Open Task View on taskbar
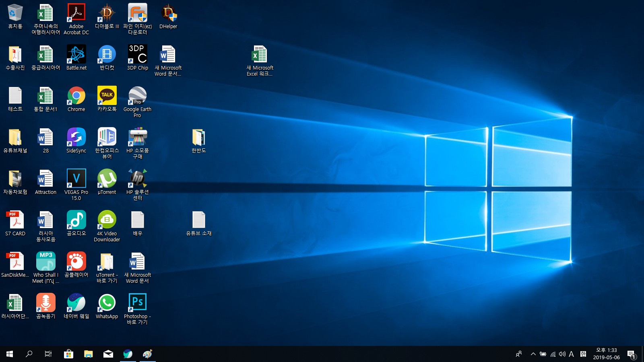The image size is (644, 362). pos(48,354)
